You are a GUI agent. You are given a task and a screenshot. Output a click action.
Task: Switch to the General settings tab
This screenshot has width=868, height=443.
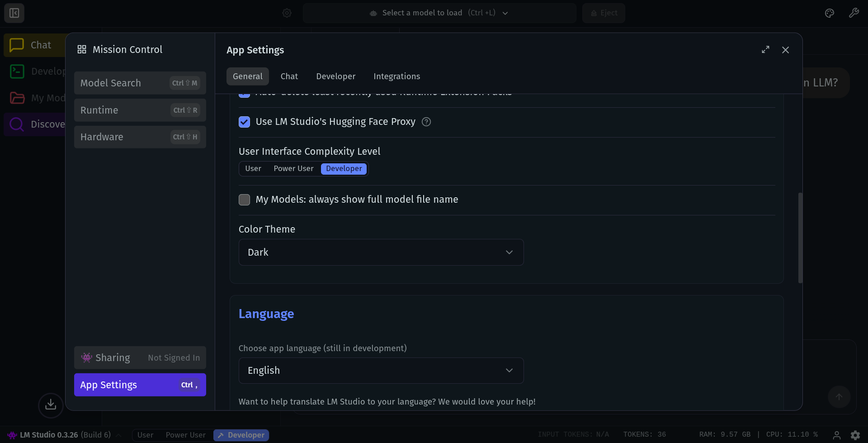(247, 76)
